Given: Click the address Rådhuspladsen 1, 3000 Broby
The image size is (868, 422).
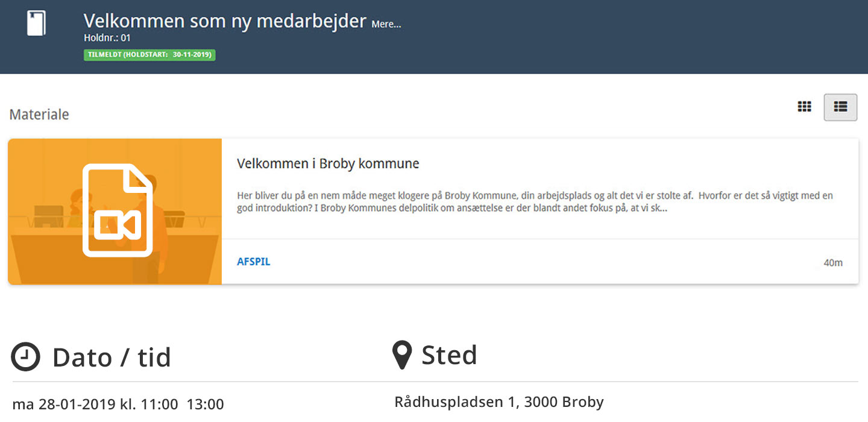Looking at the screenshot, I should (499, 402).
